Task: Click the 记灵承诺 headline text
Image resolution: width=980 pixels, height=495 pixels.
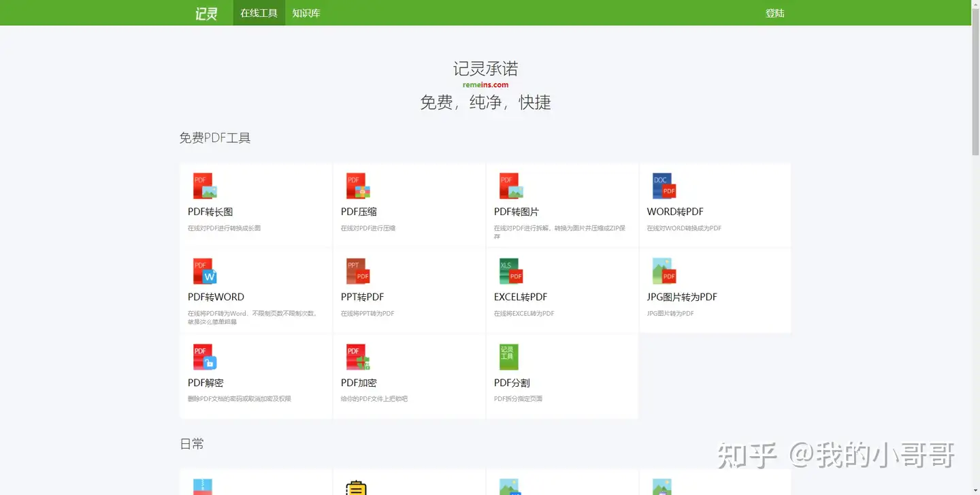Action: pyautogui.click(x=485, y=68)
